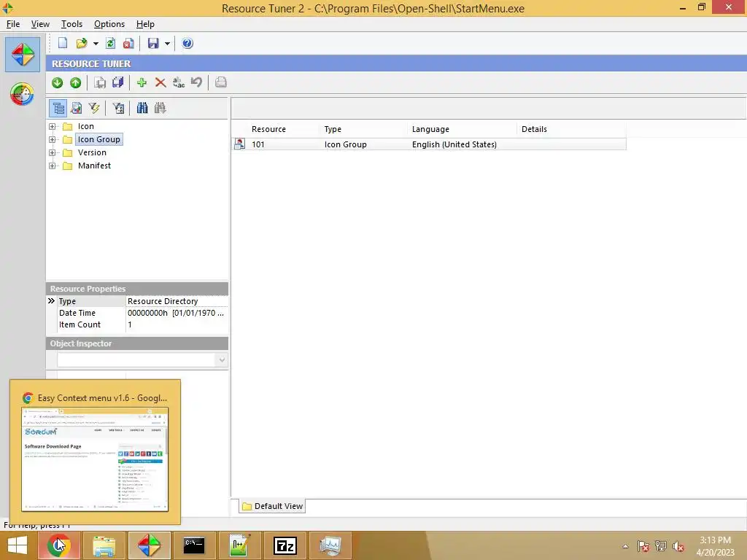Delete the resource with the red X icon

click(160, 83)
